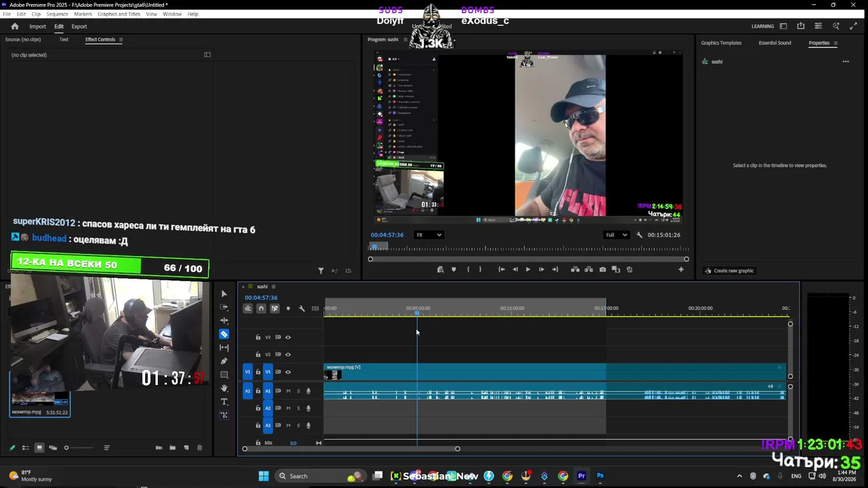The image size is (868, 488).
Task: Select the Hand tool
Action: (x=224, y=388)
